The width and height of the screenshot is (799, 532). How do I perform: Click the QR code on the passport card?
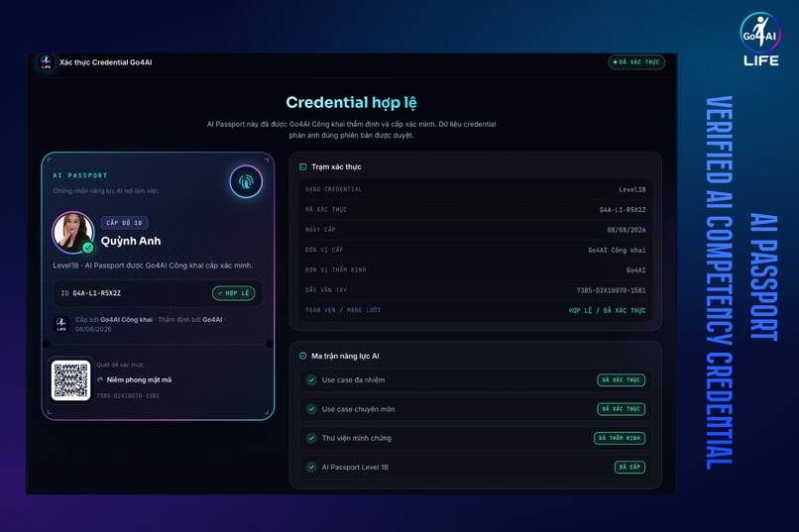pos(70,380)
